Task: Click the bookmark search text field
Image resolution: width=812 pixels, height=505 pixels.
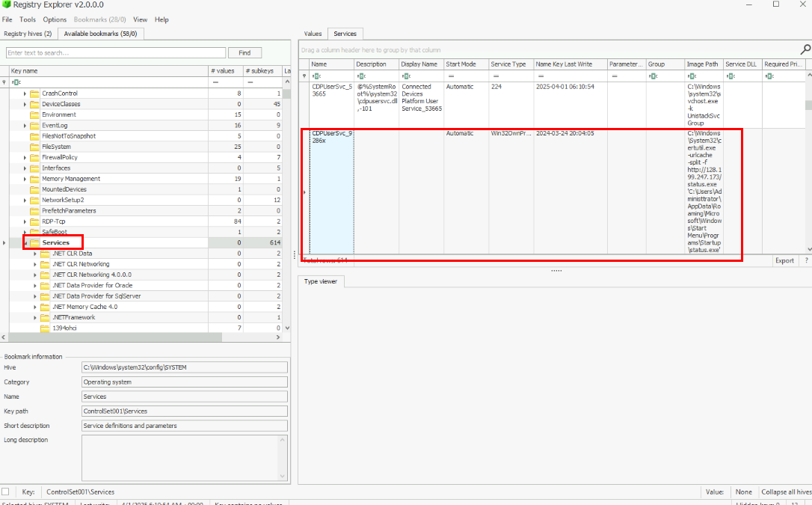Action: (x=115, y=53)
